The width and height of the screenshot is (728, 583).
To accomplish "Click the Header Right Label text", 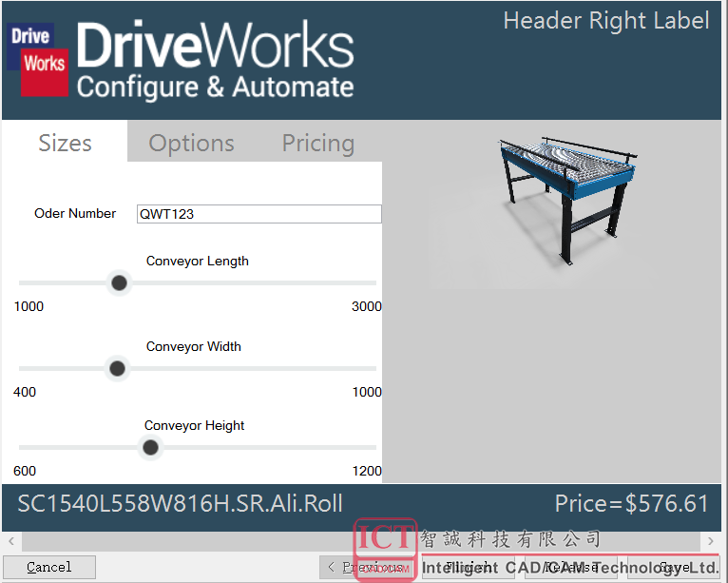I will click(606, 21).
